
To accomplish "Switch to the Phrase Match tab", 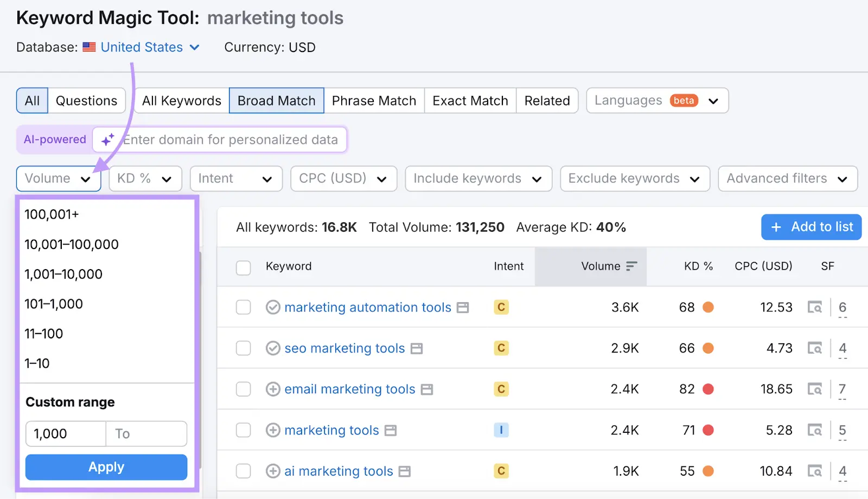I will [374, 100].
